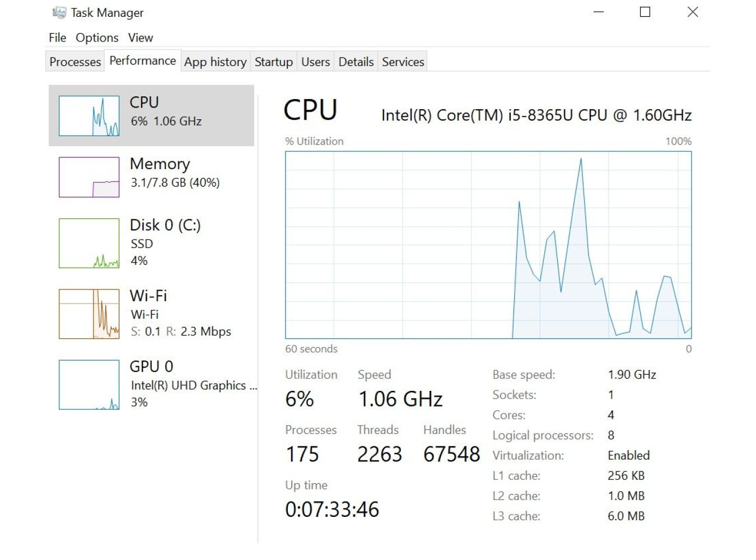Select the Wi-Fi throughput mini graph

click(x=89, y=314)
